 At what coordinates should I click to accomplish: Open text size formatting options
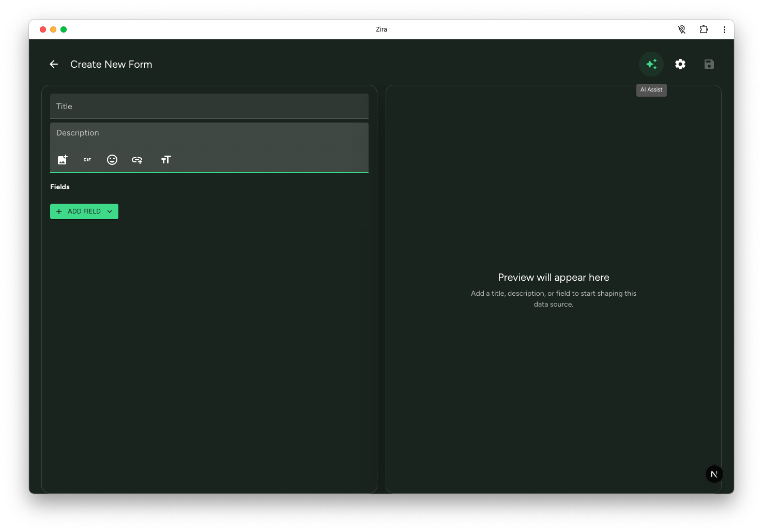pos(166,160)
